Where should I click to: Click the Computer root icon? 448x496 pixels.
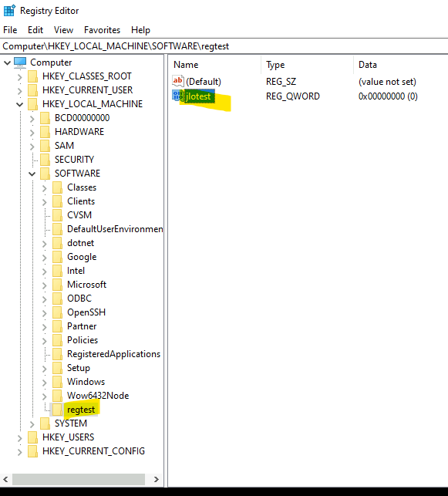point(20,62)
